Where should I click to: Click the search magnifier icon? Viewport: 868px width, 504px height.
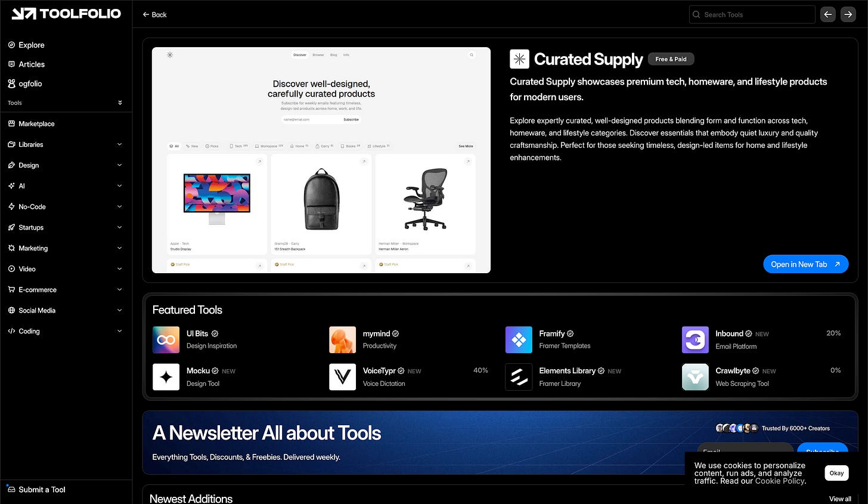tap(696, 14)
